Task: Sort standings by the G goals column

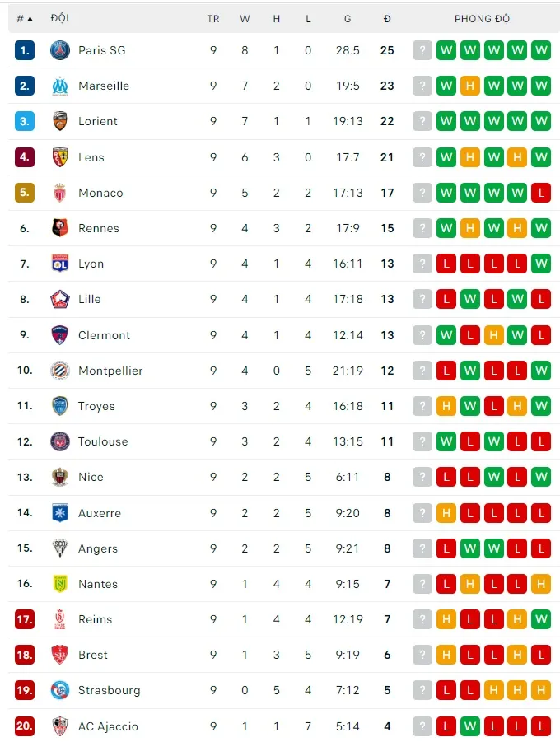Action: [x=348, y=18]
